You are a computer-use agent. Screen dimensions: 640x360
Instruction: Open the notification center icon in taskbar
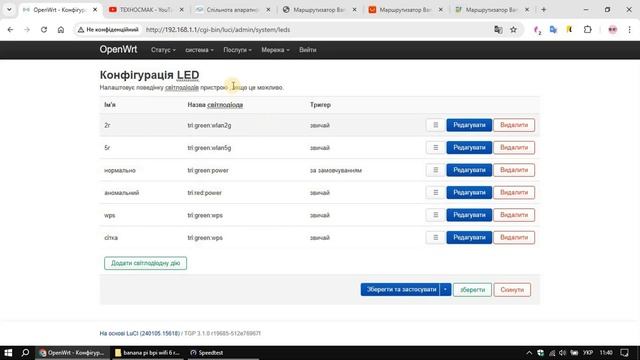point(624,353)
